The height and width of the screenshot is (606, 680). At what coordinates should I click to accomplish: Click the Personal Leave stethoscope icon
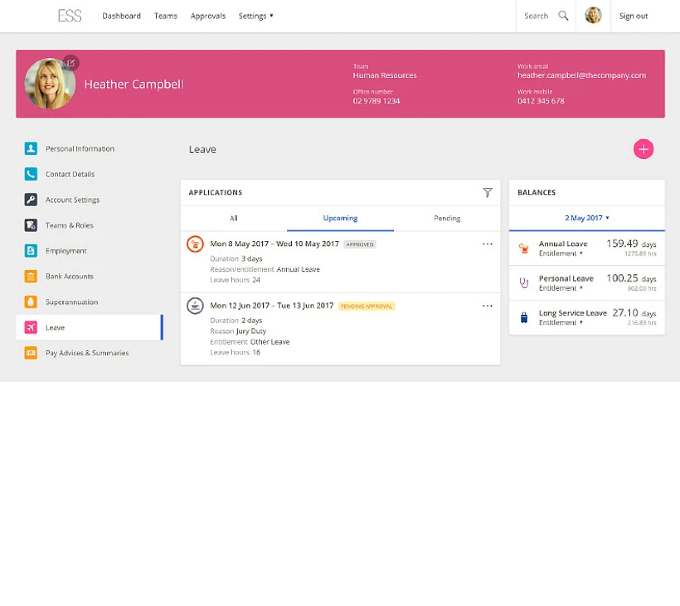pos(524,283)
